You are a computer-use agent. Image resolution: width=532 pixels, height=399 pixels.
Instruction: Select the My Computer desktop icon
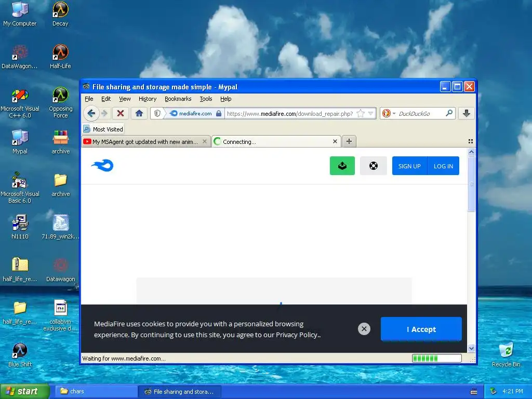[20, 14]
